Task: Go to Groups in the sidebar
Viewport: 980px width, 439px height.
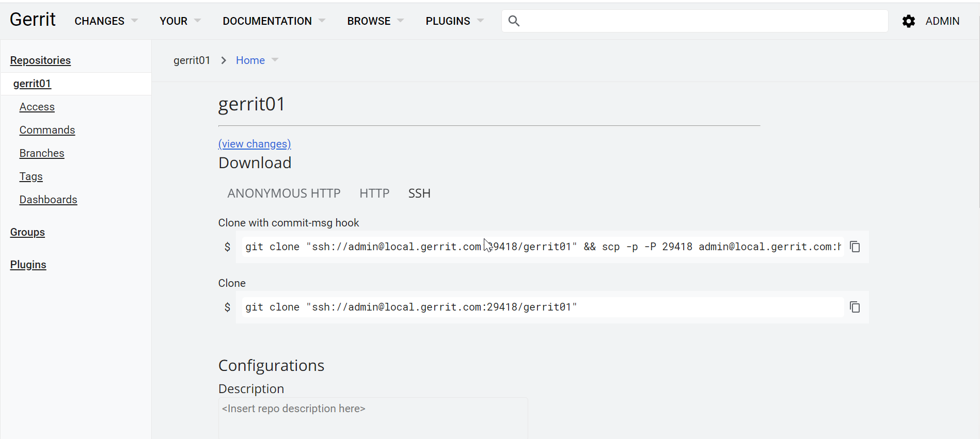Action: click(x=27, y=232)
